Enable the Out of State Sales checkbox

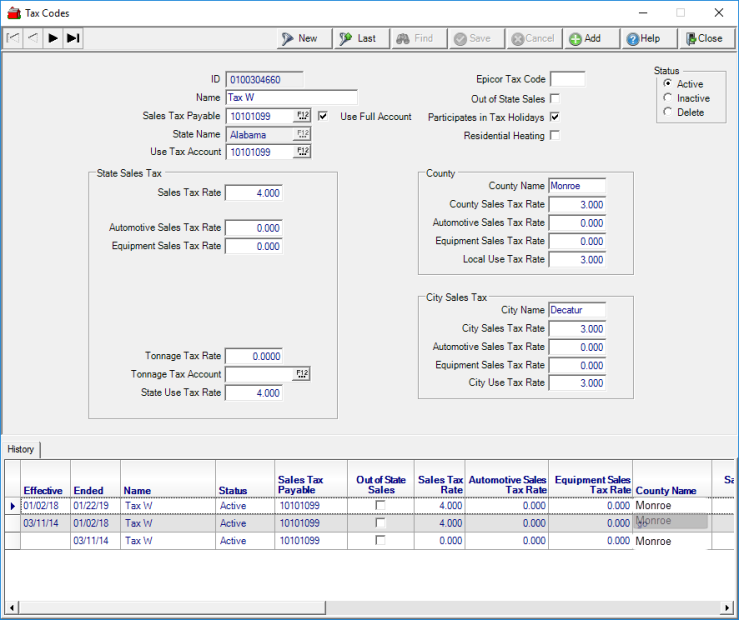tap(555, 99)
